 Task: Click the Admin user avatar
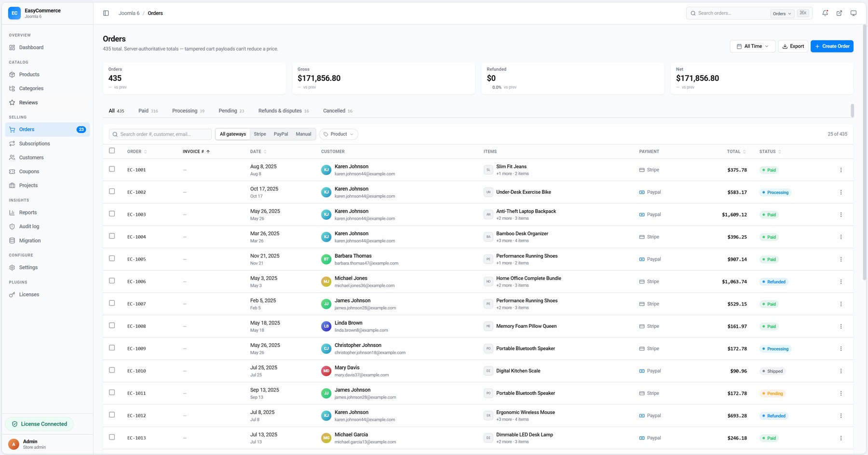coord(14,444)
